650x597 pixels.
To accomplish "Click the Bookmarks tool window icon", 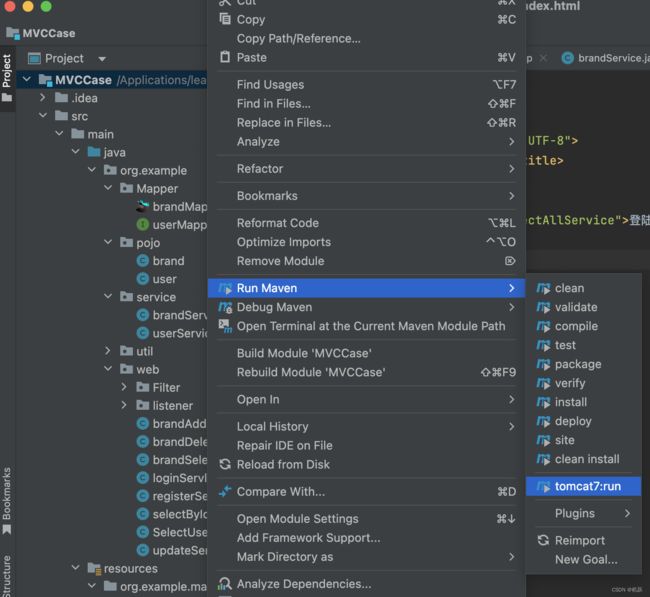I will pos(7,529).
